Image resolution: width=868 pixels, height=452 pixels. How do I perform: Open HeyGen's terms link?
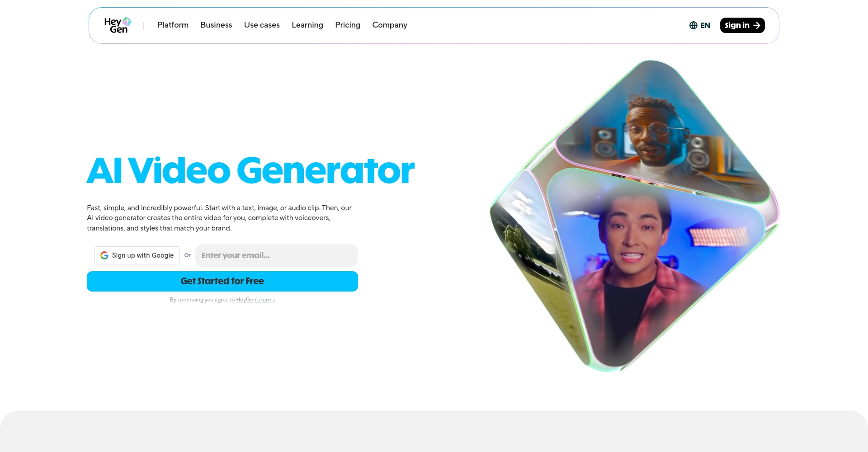pos(255,300)
